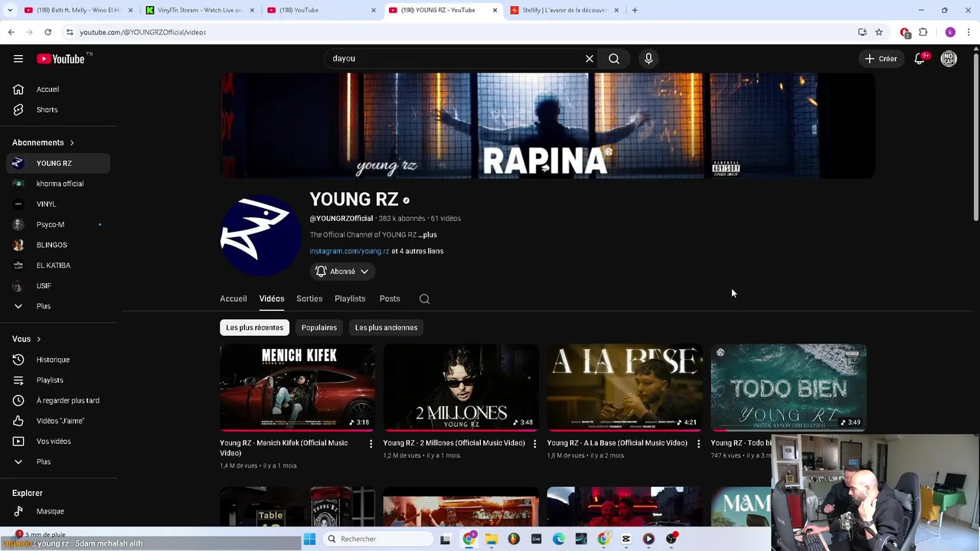Switch to the Stellify browser tab
This screenshot has height=551, width=980.
click(565, 10)
